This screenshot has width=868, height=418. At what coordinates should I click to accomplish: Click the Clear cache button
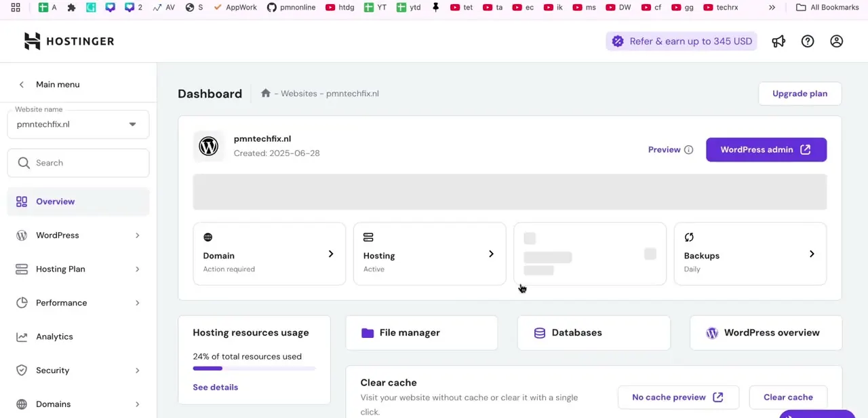tap(788, 398)
